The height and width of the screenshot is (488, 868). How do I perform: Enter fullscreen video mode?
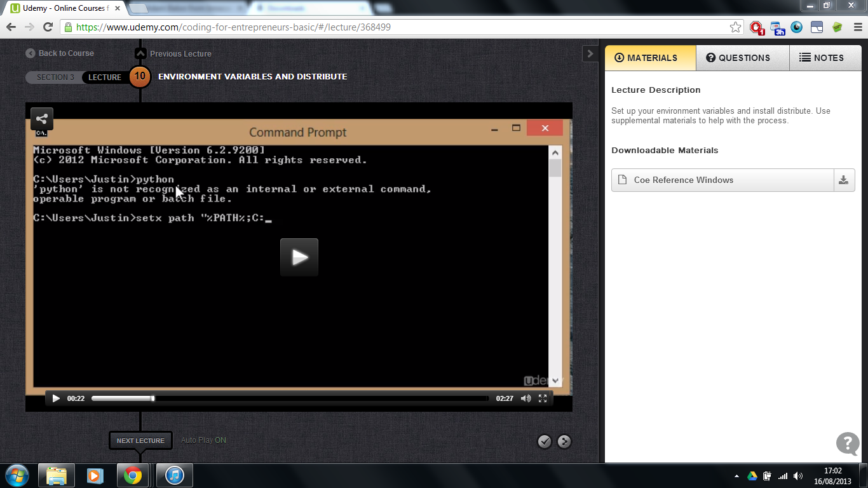[x=543, y=398]
